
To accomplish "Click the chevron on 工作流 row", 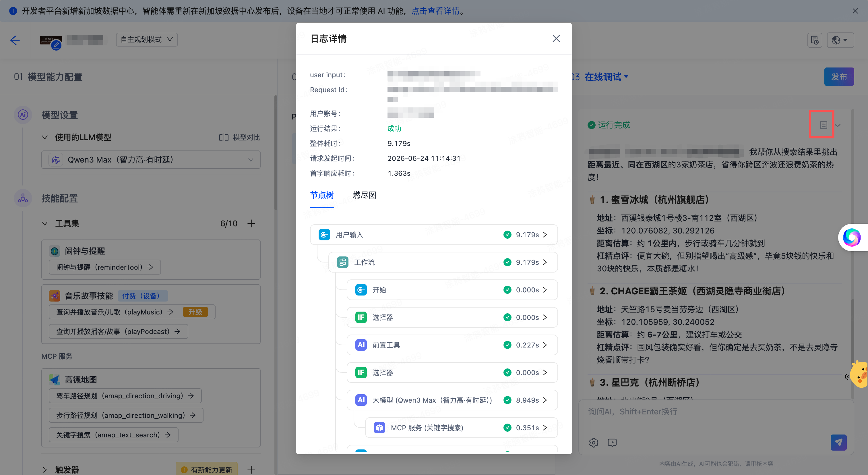I will tap(545, 262).
